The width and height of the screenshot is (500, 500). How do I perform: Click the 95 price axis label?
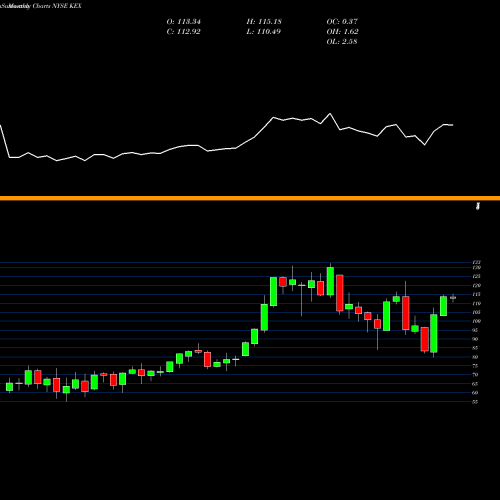coord(475,330)
